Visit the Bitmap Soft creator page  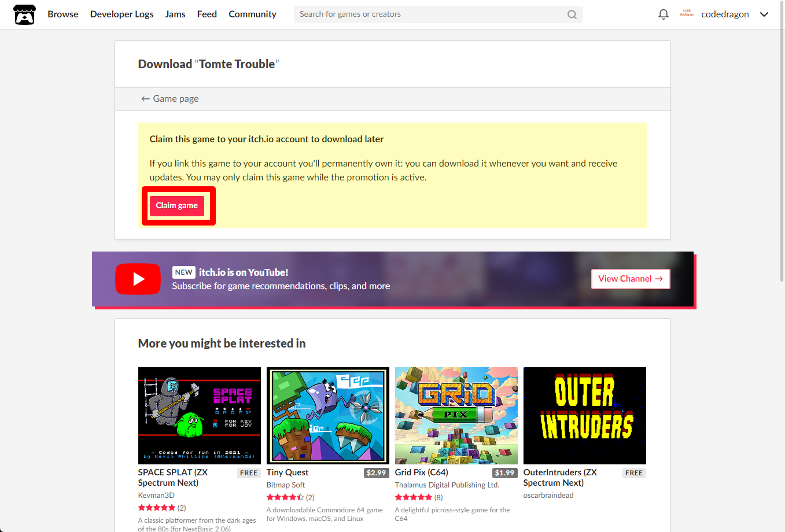coord(286,485)
